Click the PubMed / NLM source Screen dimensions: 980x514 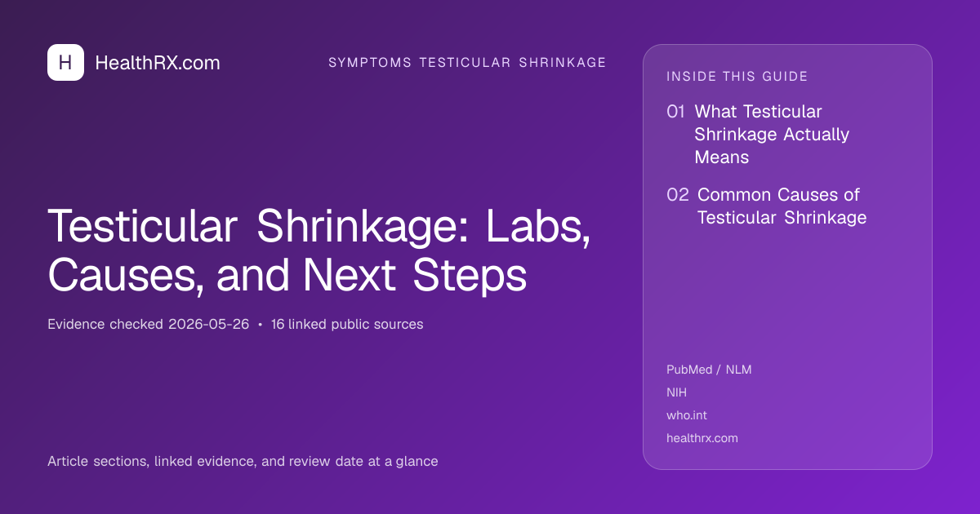(x=709, y=370)
